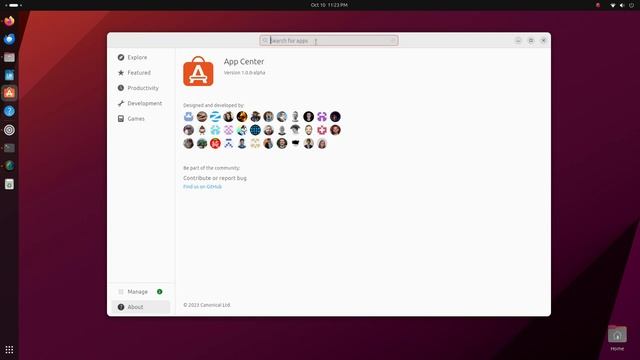Open the Files manager in the dock

[x=9, y=57]
